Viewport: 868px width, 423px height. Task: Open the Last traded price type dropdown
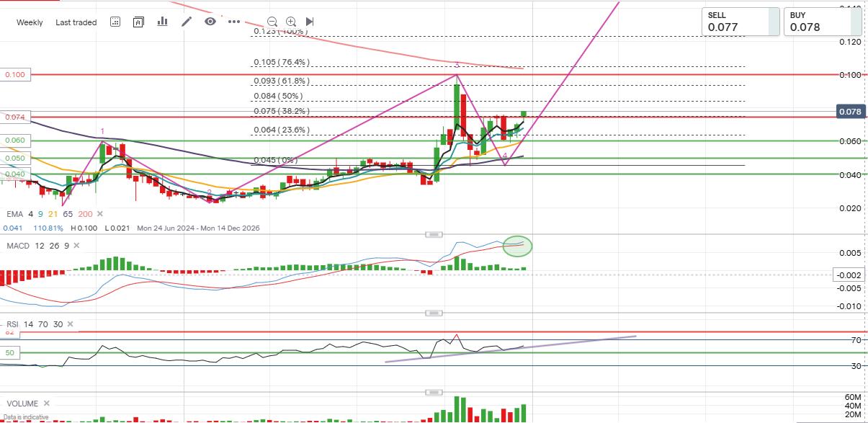click(x=76, y=22)
